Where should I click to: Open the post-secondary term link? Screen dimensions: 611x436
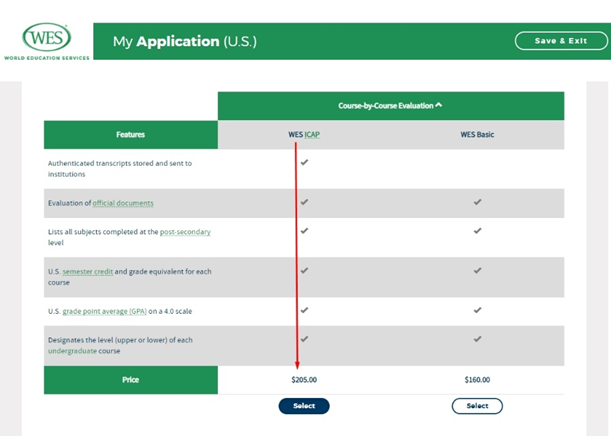click(185, 232)
